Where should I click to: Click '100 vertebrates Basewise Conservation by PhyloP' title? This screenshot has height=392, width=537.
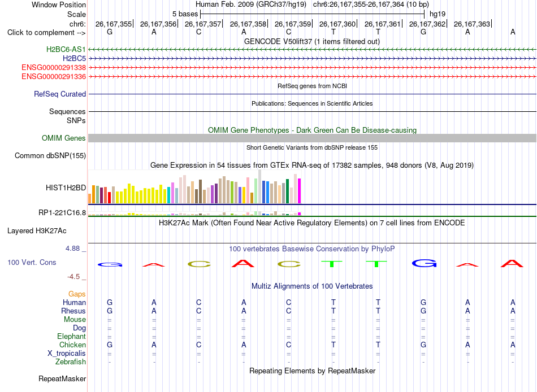[x=312, y=249]
